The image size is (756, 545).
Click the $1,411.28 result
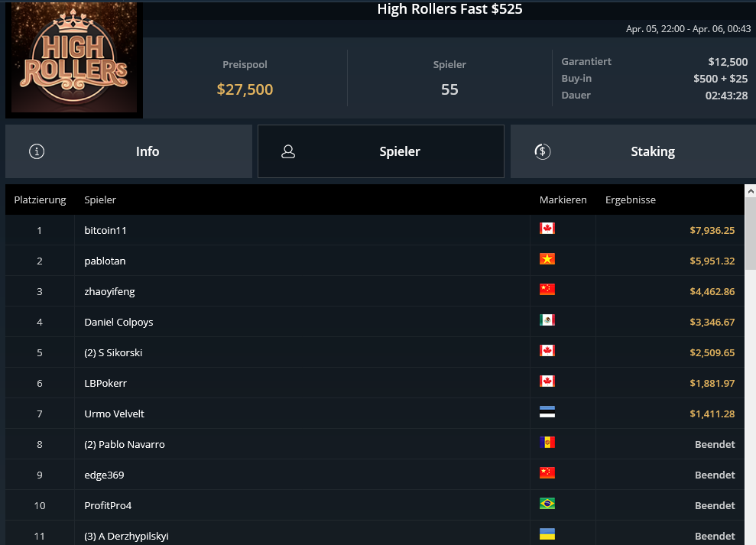pos(712,414)
